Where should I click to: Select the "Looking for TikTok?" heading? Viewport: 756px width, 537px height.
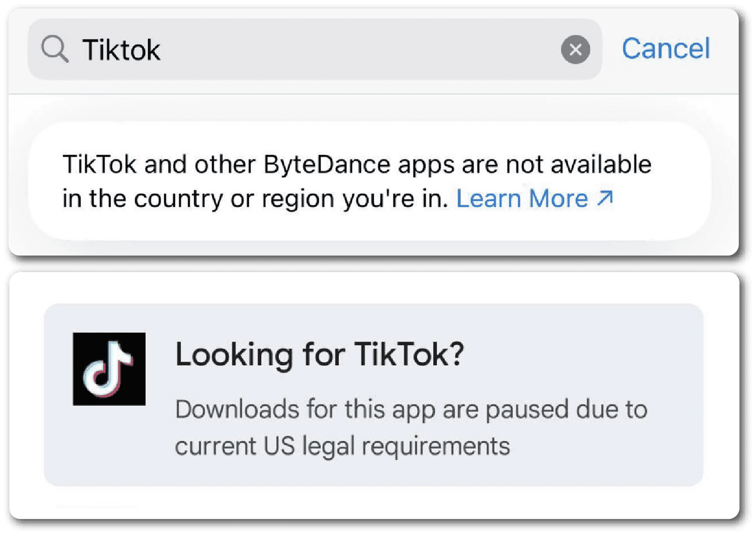tap(320, 355)
